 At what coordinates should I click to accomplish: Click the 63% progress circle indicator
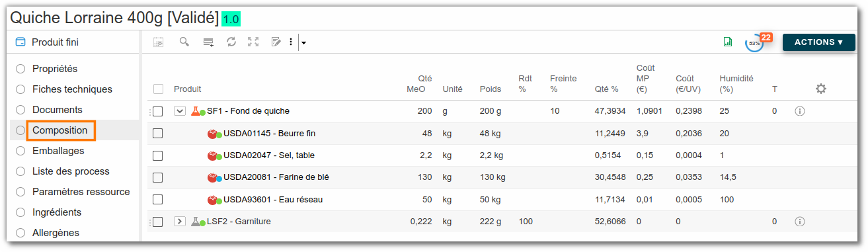tap(754, 43)
